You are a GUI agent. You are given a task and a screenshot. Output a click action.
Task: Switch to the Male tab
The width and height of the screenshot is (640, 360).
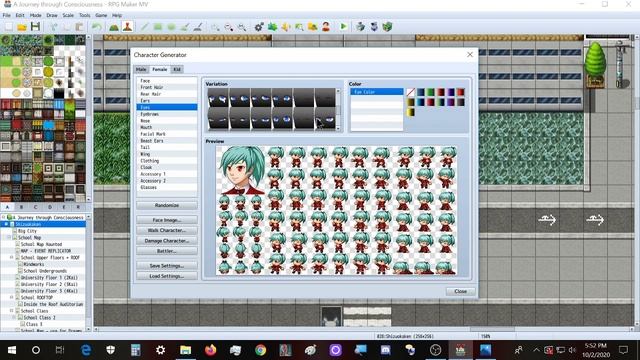[x=141, y=69]
